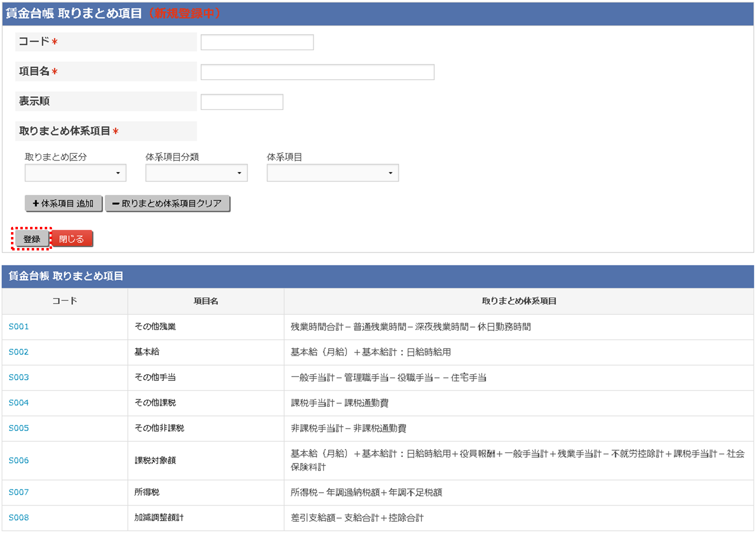756x533 pixels.
Task: Open code S002 基本給 details
Action: point(19,352)
